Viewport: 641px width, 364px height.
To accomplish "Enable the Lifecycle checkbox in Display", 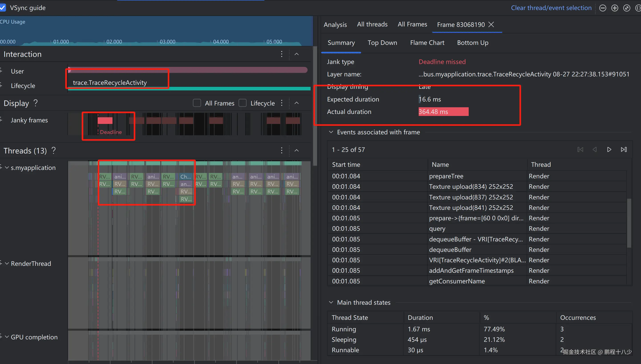I will pyautogui.click(x=243, y=103).
